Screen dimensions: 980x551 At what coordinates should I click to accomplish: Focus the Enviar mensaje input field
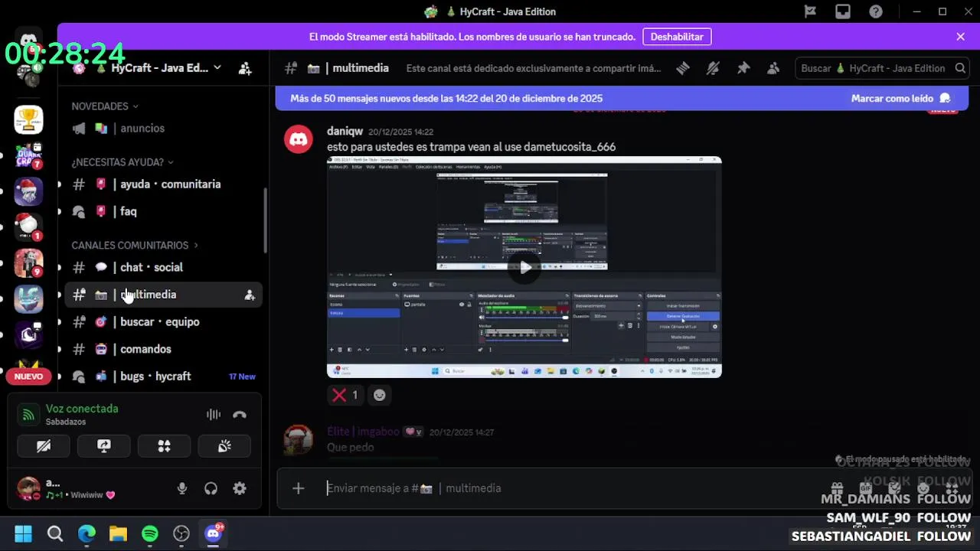[567, 488]
